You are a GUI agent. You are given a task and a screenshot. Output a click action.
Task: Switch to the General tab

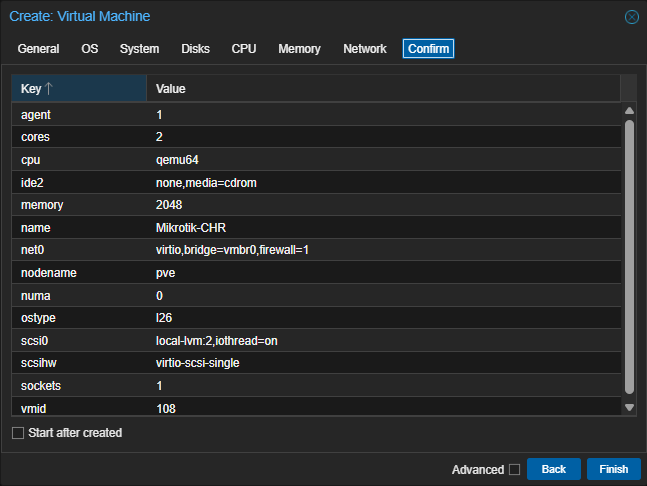coord(38,49)
